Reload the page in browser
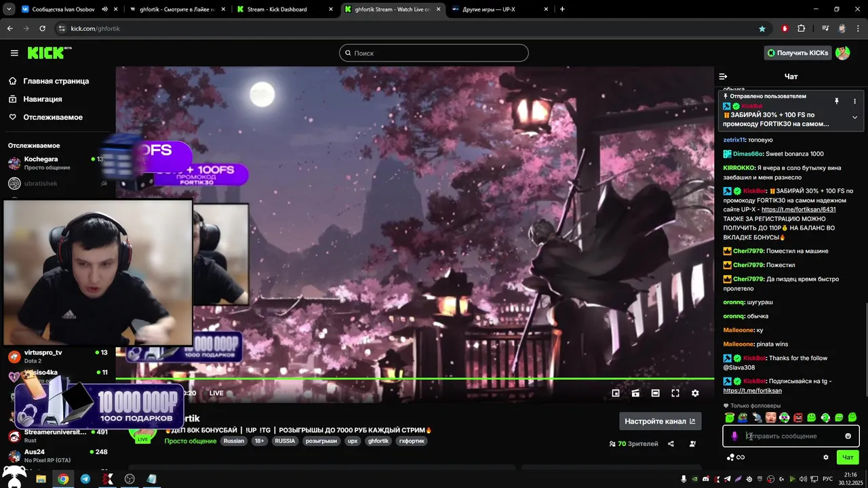This screenshot has height=488, width=868. pyautogui.click(x=42, y=28)
